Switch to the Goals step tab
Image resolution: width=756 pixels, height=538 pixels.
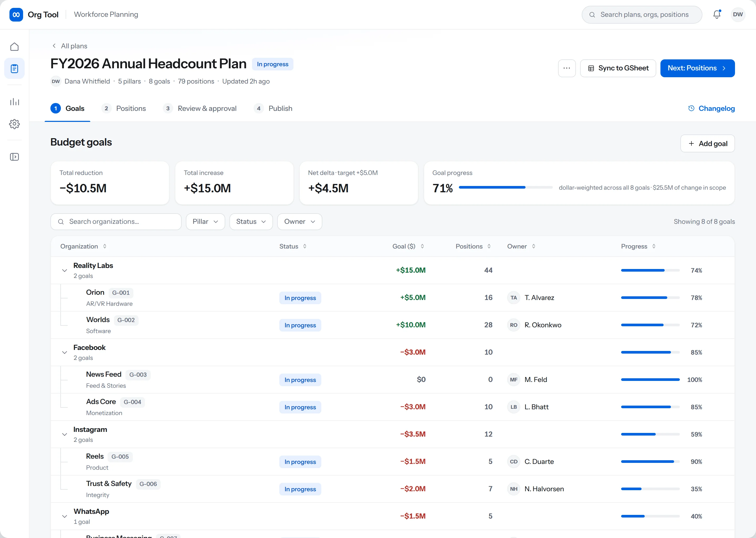[x=67, y=108]
